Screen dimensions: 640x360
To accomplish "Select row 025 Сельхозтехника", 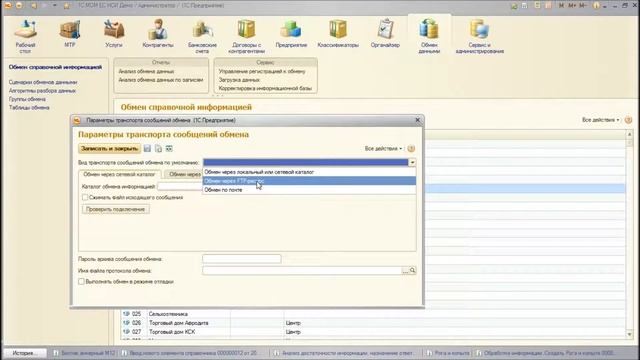I will [x=373, y=314].
